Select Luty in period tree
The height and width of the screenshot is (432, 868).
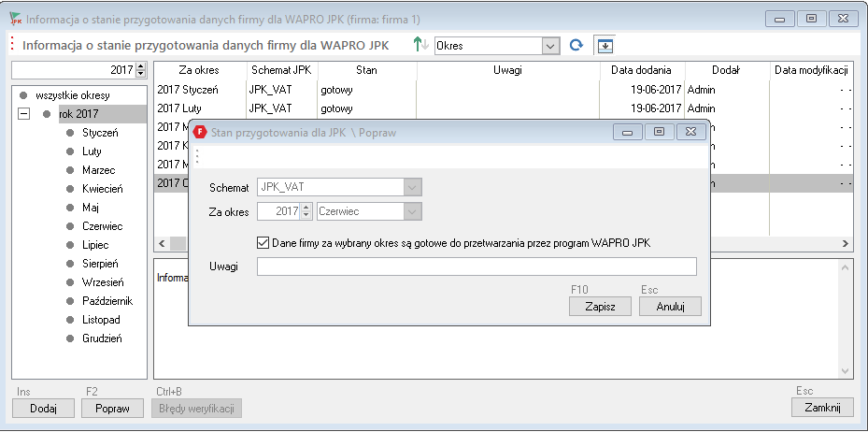click(92, 151)
